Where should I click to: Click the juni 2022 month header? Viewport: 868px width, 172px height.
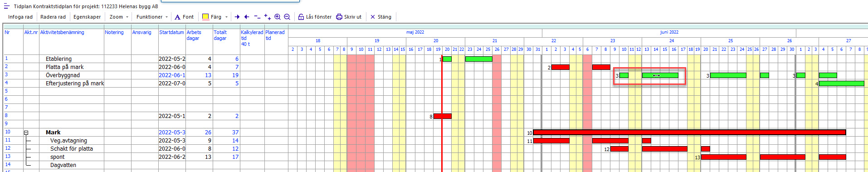click(x=669, y=32)
